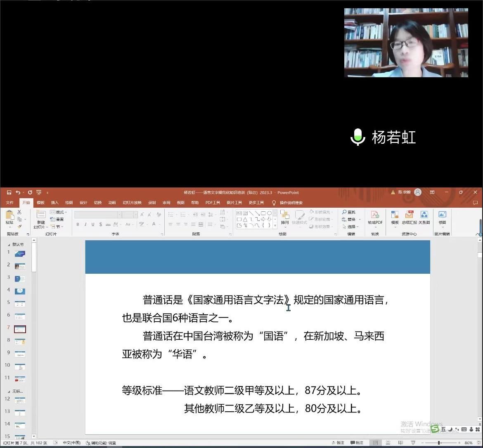Click the Save icon in quick access toolbar
483x448 pixels.
click(x=9, y=192)
